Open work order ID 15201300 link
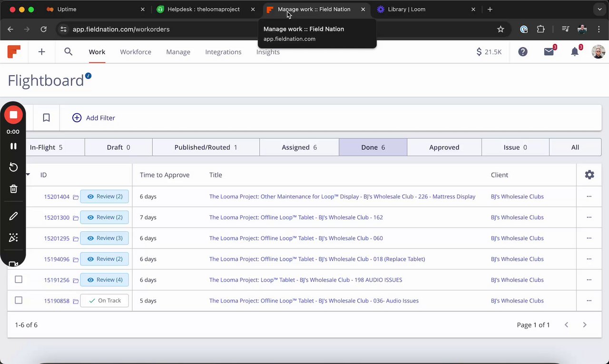The width and height of the screenshot is (609, 364). (x=57, y=217)
